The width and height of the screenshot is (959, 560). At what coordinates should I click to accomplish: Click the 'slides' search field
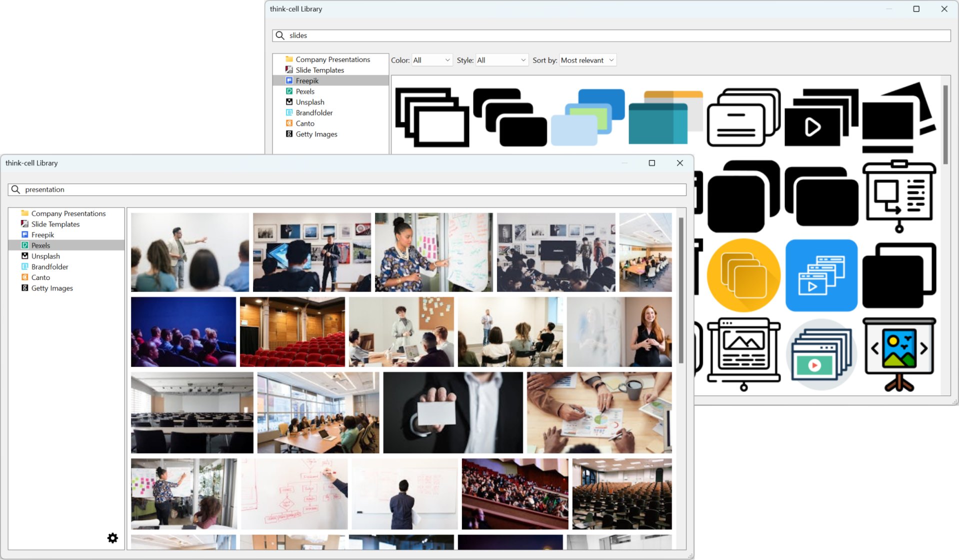pyautogui.click(x=611, y=35)
